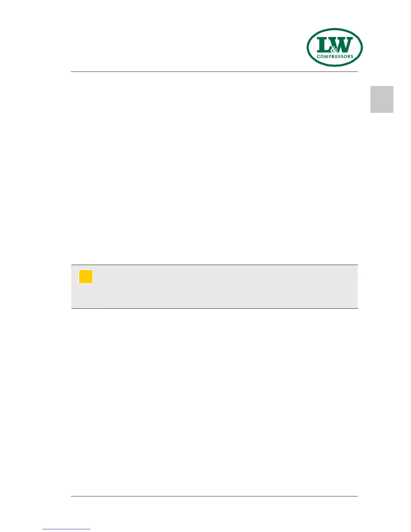This screenshot has height=532, width=411.
Task: Click the L&W Compressors logo
Action: point(334,47)
